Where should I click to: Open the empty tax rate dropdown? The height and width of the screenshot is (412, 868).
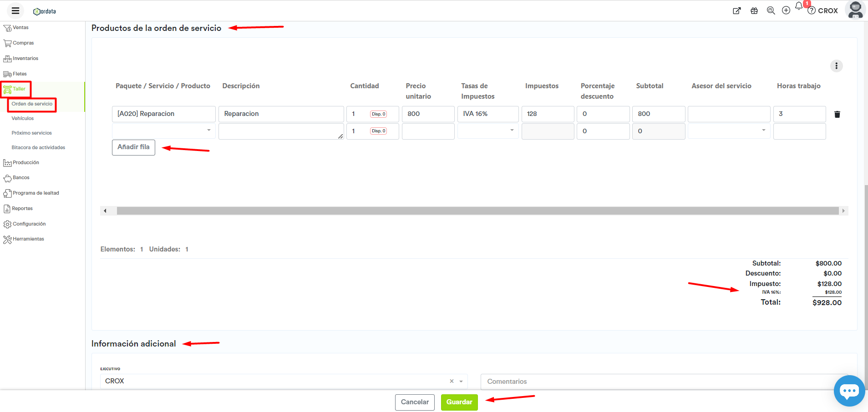click(487, 131)
